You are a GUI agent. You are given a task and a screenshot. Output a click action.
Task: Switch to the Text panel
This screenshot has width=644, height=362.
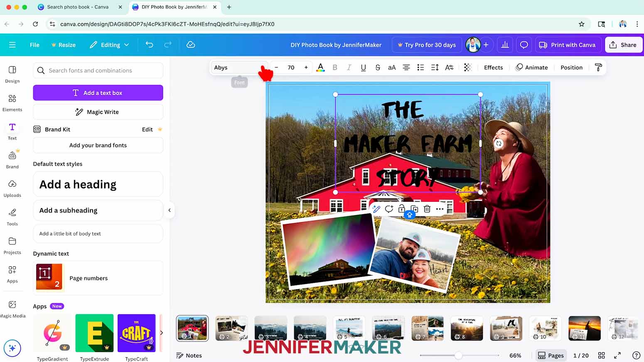(x=12, y=132)
